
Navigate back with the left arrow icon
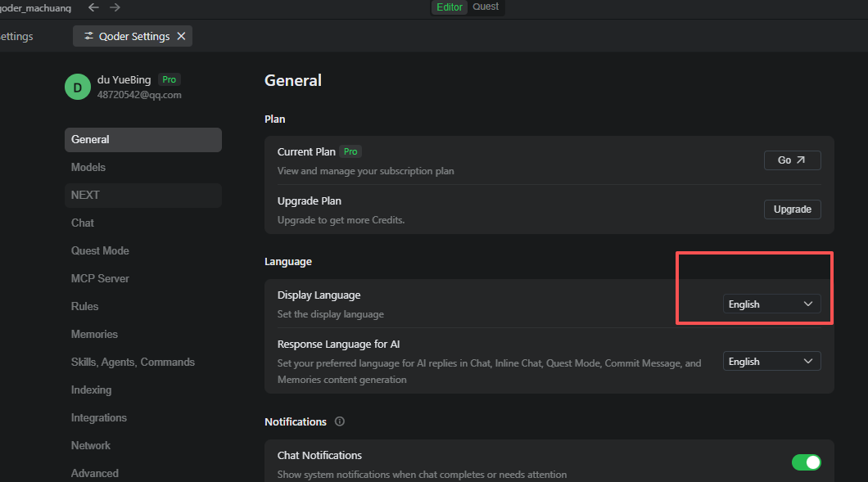(93, 7)
